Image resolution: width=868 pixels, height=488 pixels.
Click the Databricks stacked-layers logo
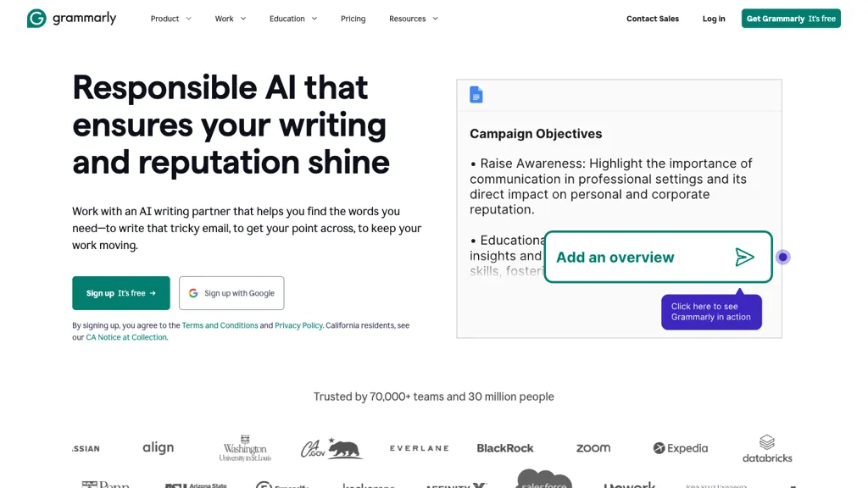(766, 442)
